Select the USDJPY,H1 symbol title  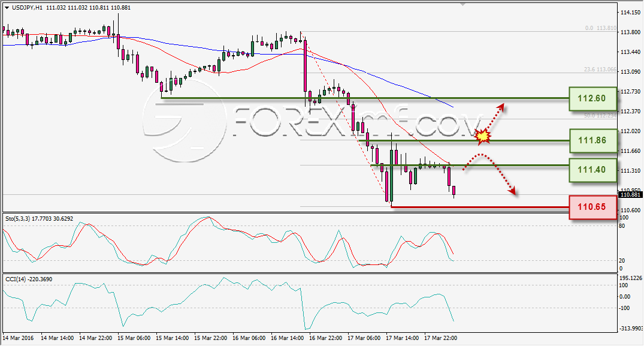coord(27,7)
